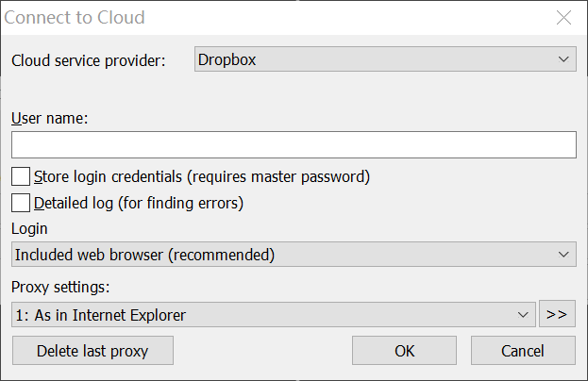Click the Proxy settings dropdown chevron arrow
Viewport: 588px width, 381px height.
click(x=524, y=315)
